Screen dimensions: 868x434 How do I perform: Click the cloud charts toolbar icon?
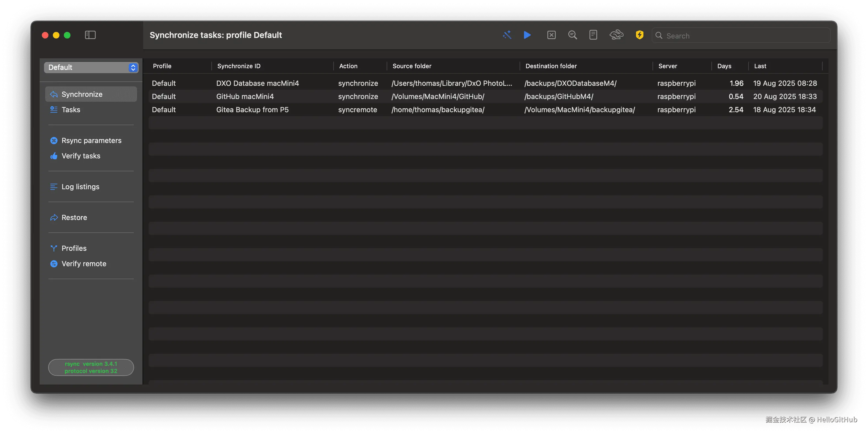[616, 35]
